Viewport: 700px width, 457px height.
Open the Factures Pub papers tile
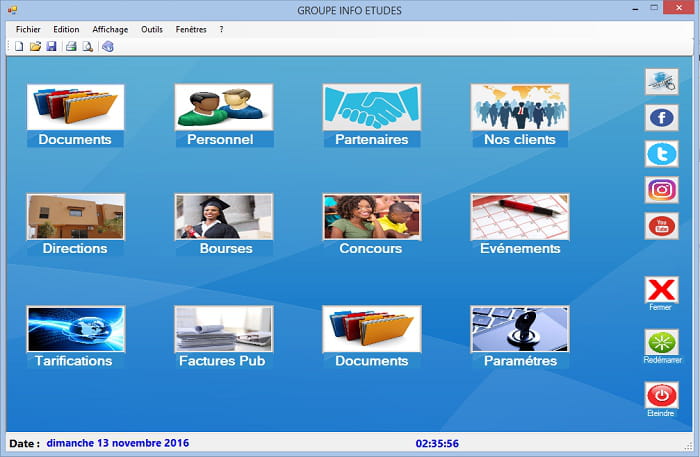pyautogui.click(x=224, y=329)
